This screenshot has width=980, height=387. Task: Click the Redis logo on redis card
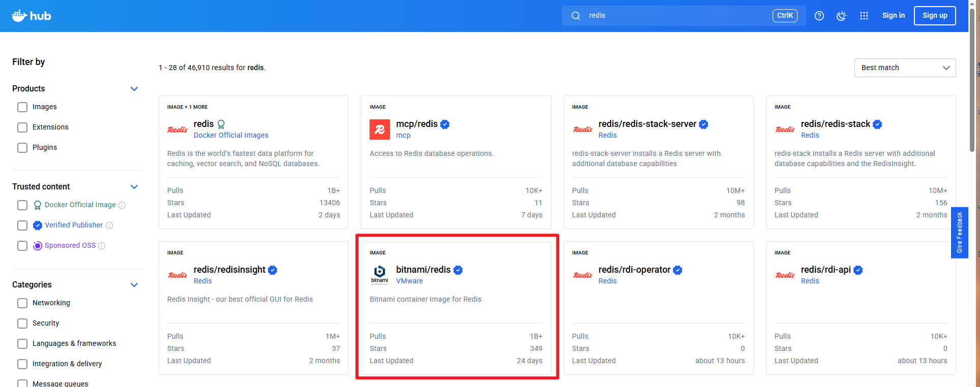[177, 130]
